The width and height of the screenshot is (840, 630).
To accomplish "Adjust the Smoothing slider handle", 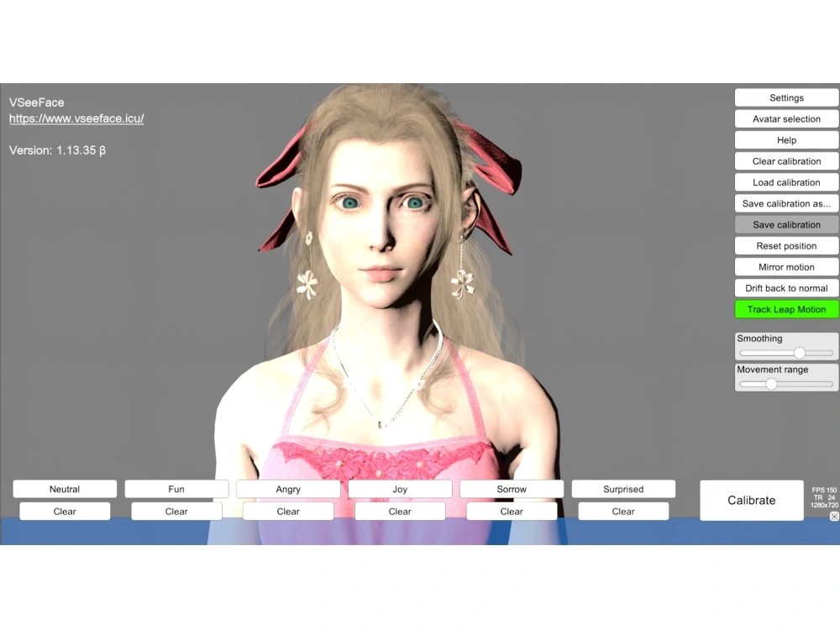I will click(800, 353).
